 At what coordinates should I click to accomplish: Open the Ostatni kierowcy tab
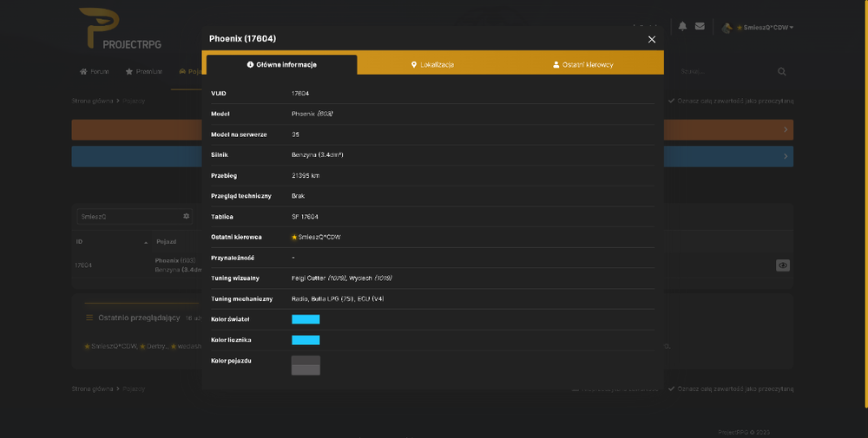click(583, 65)
